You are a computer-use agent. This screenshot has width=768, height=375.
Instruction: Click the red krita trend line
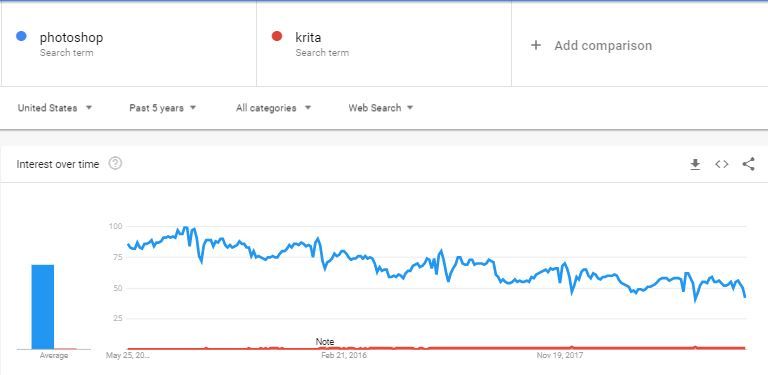pyautogui.click(x=436, y=348)
